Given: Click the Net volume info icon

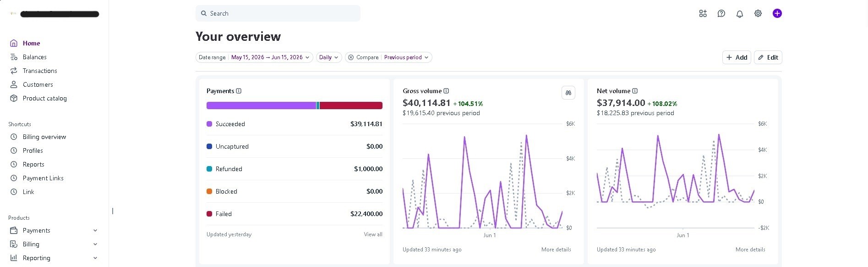Looking at the screenshot, I should click(x=635, y=91).
